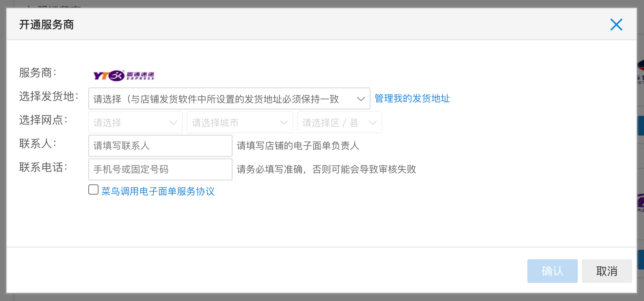The height and width of the screenshot is (301, 644).
Task: Click the hint text 请填写店铺的电子面单负责人
Action: (x=298, y=146)
